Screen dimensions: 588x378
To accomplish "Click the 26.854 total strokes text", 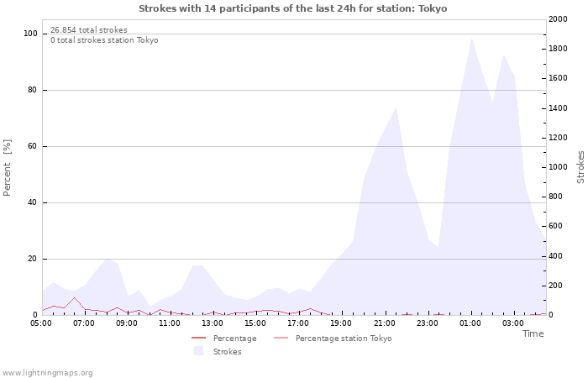I will 89,30.
